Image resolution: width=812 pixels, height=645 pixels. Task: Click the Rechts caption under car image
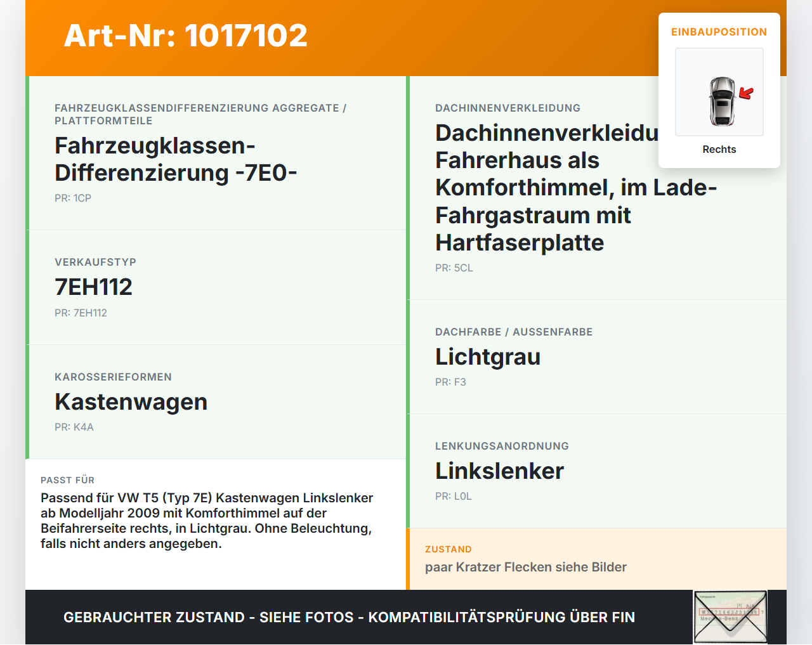(719, 149)
